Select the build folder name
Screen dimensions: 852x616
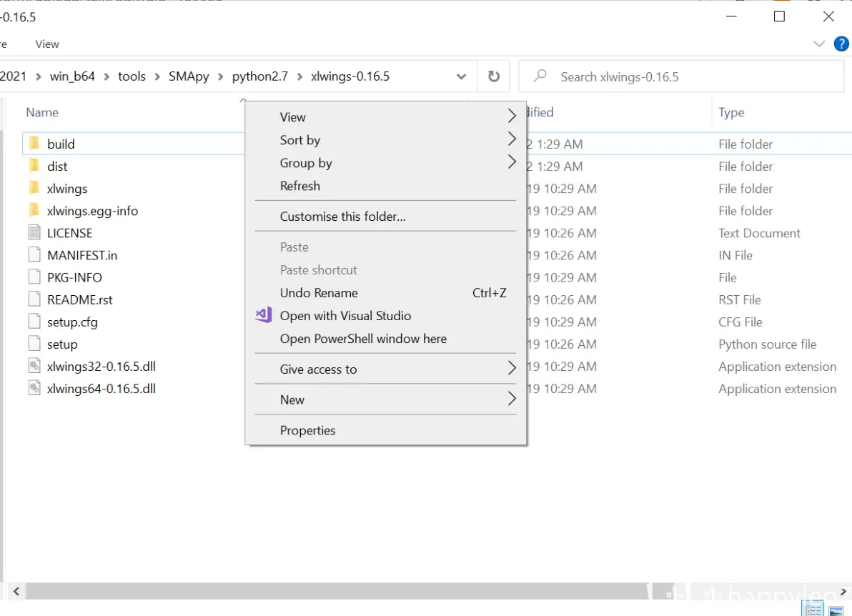coord(60,144)
